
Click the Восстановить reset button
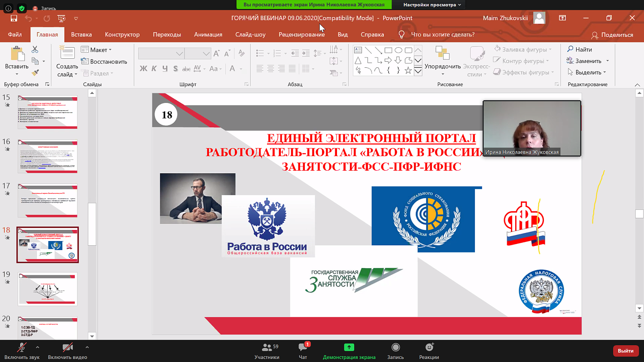tap(104, 61)
